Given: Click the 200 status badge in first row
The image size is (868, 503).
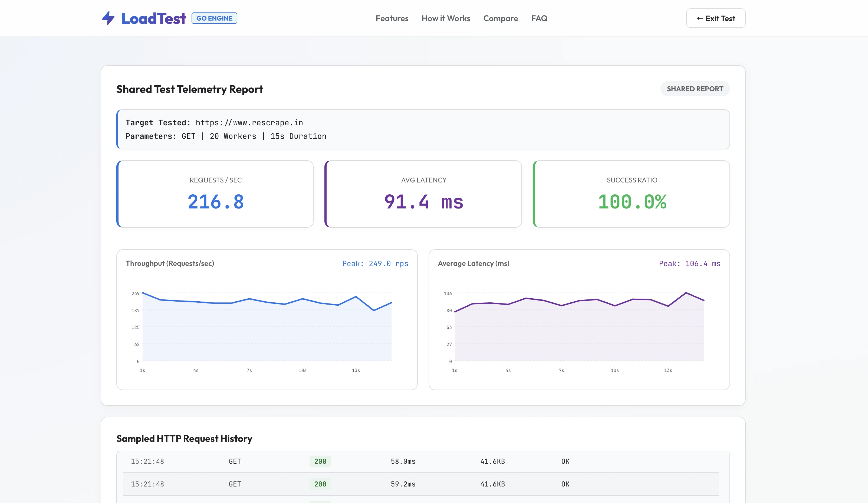Looking at the screenshot, I should pyautogui.click(x=320, y=461).
